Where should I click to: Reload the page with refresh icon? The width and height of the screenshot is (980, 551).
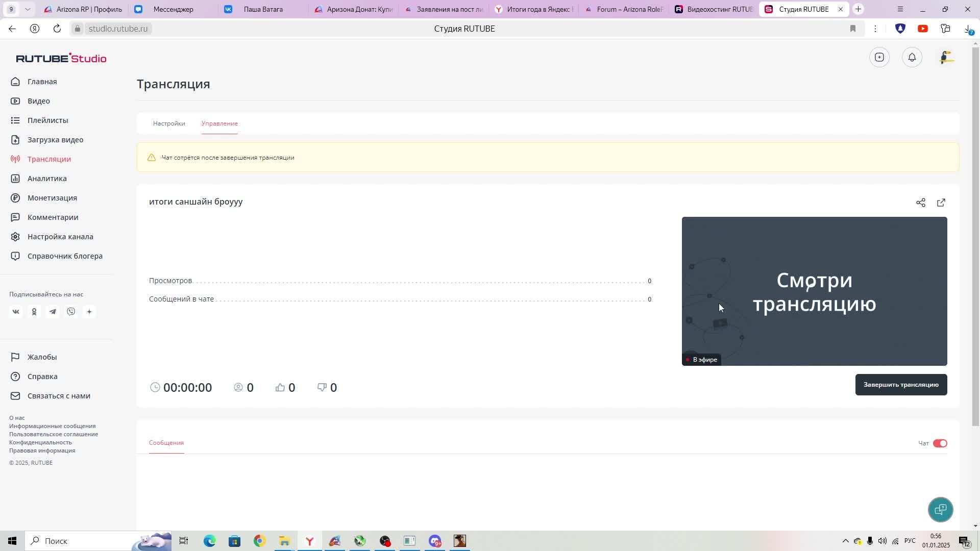click(57, 29)
